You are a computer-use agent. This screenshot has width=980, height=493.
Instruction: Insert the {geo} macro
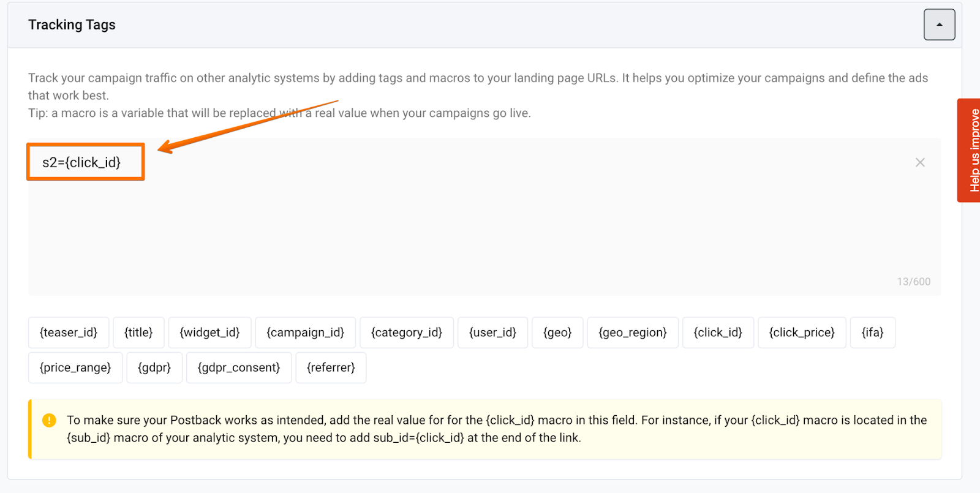click(x=557, y=333)
